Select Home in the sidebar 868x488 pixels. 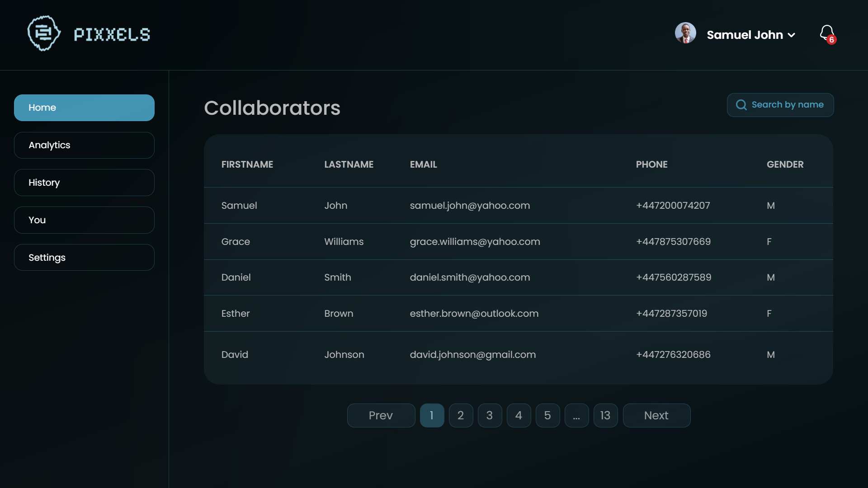point(84,108)
